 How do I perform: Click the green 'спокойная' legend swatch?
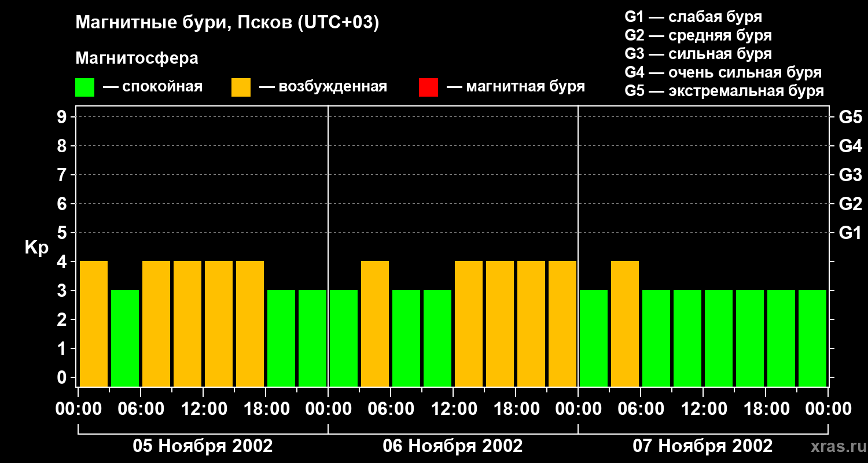click(84, 87)
